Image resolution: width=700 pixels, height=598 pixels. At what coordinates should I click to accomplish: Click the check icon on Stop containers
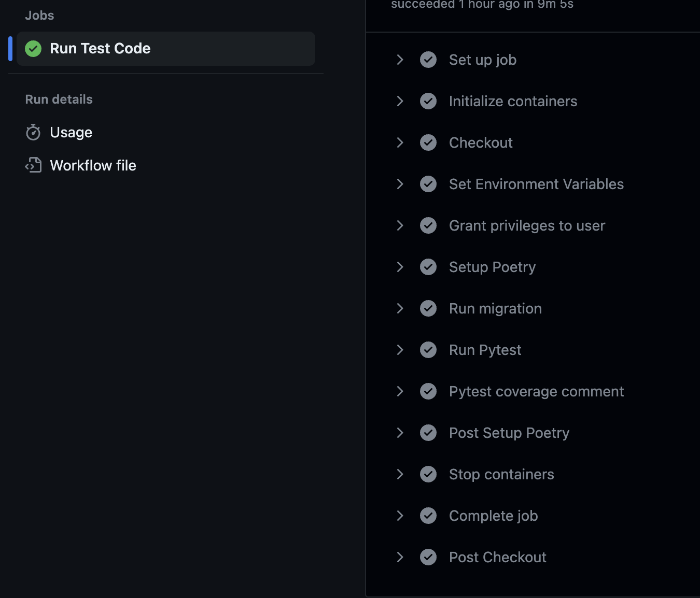click(428, 474)
